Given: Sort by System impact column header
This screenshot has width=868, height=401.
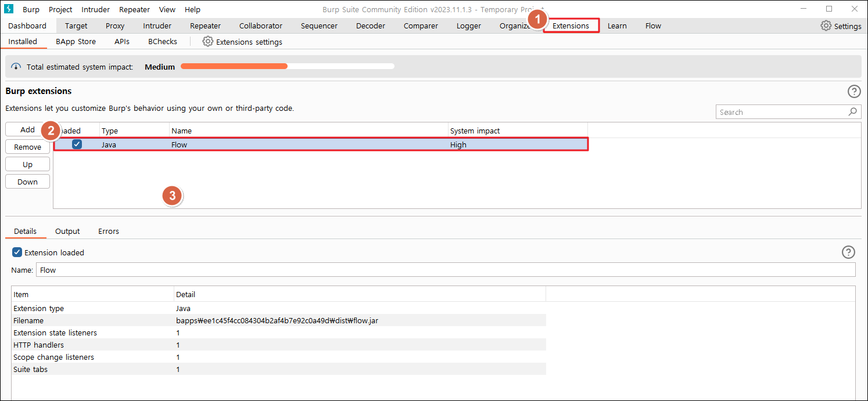Looking at the screenshot, I should pos(518,131).
